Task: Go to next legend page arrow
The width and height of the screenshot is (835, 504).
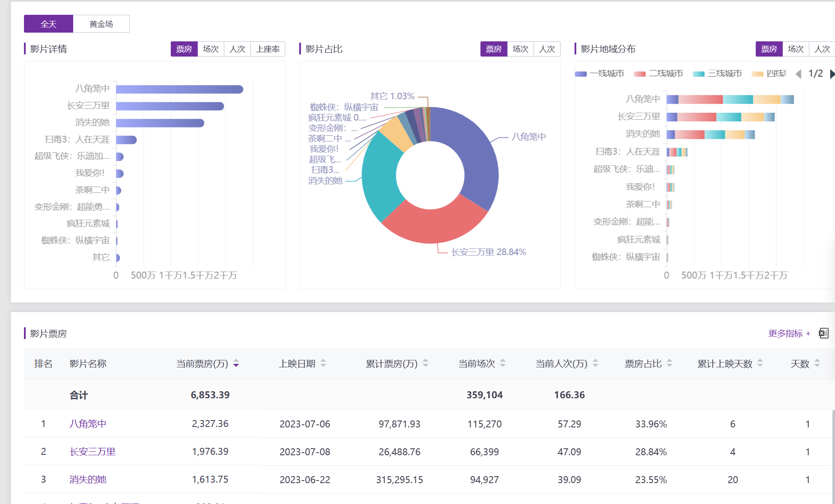Action: [832, 74]
